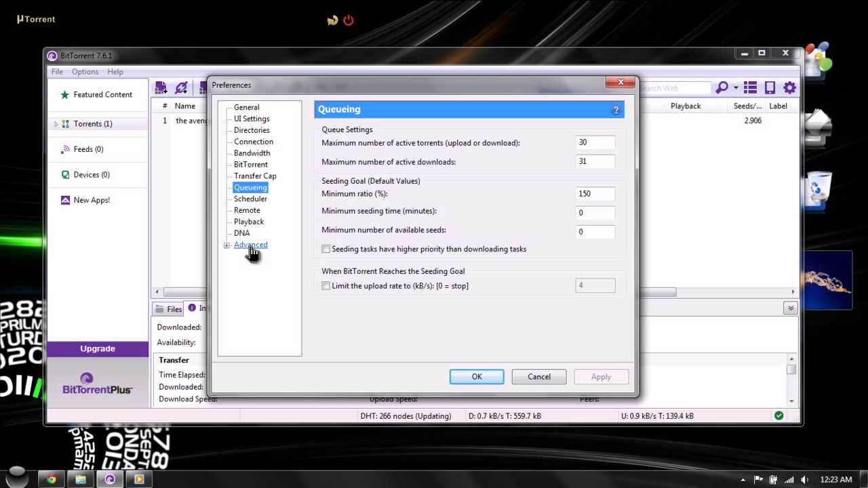Click OK in Preferences dialog
This screenshot has width=868, height=488.
tap(477, 377)
